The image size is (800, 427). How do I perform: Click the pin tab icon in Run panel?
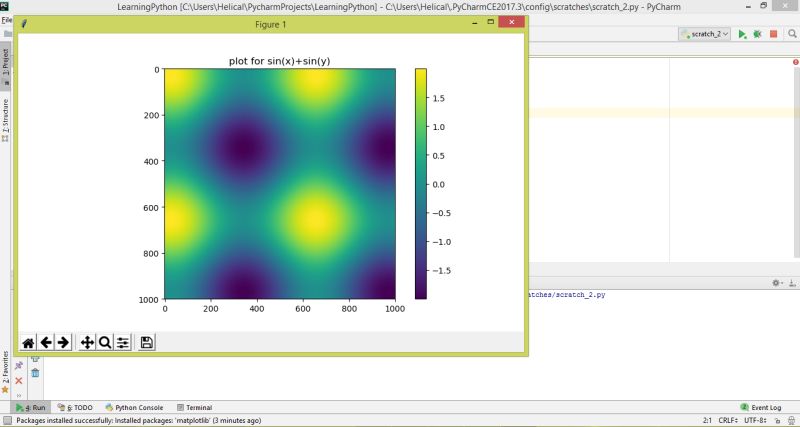click(19, 366)
